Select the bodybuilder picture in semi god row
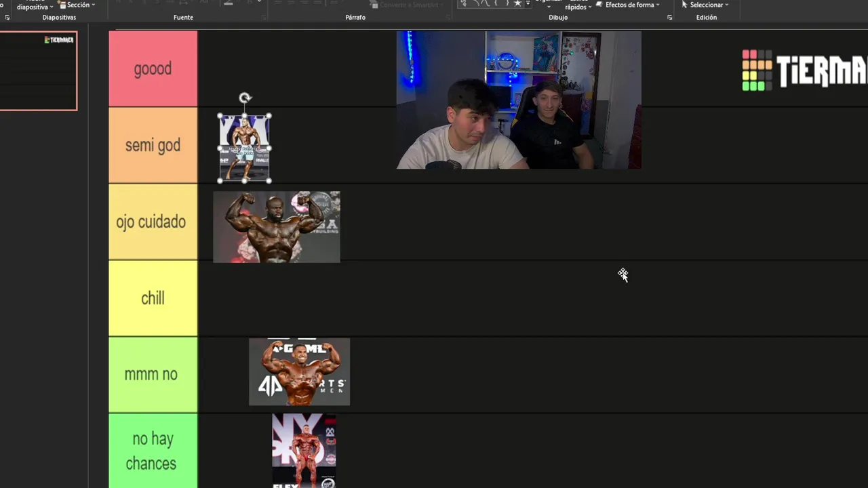The height and width of the screenshot is (488, 868). coord(244,148)
